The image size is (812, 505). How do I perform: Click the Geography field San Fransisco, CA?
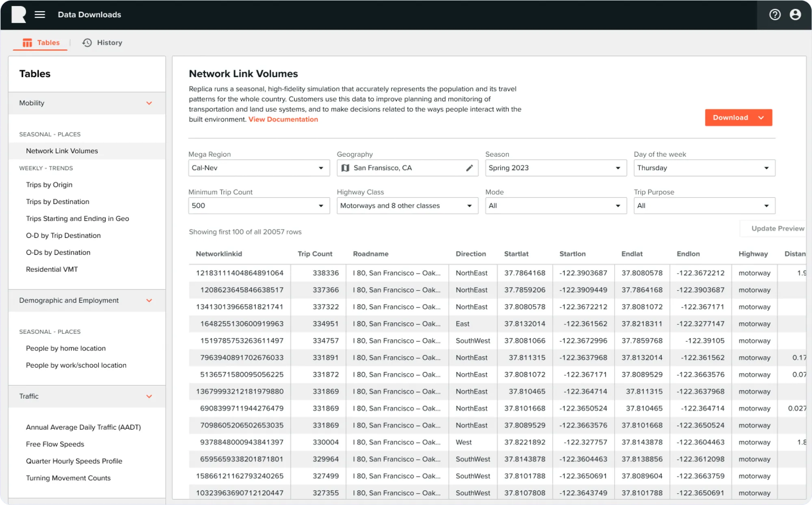click(407, 168)
